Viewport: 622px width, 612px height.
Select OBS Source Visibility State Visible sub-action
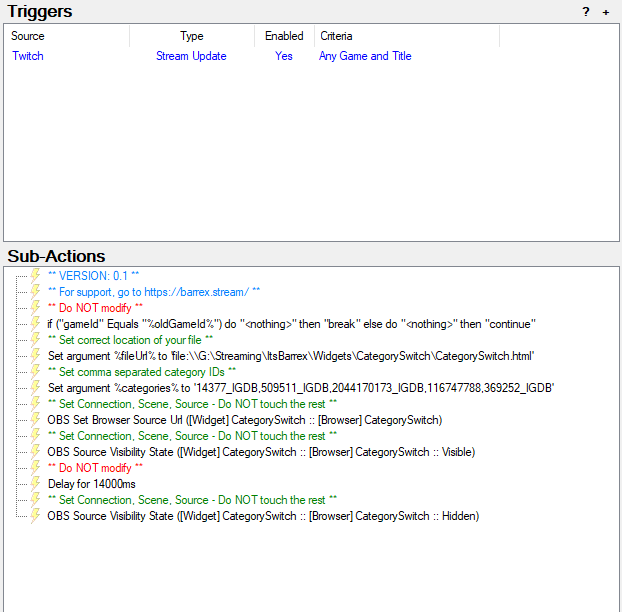pos(261,452)
